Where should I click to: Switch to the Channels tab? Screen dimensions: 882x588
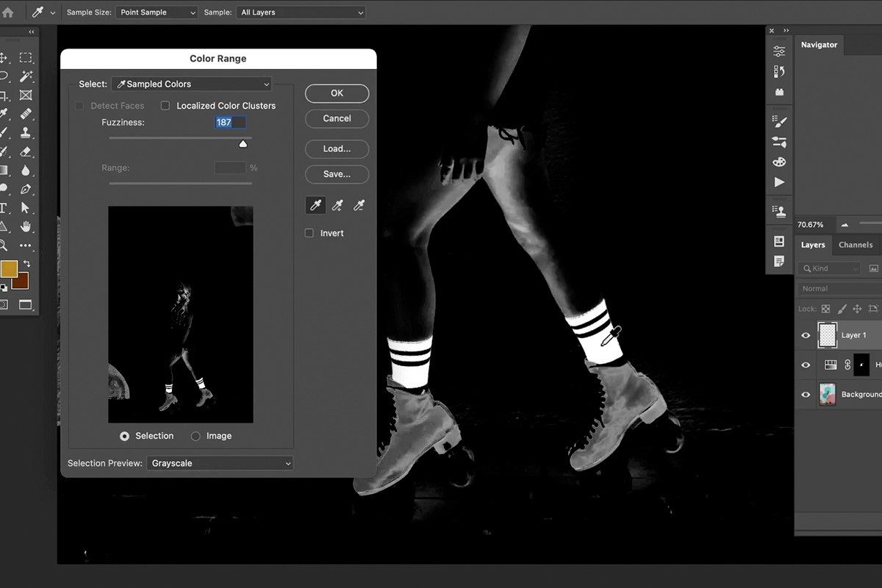[856, 245]
